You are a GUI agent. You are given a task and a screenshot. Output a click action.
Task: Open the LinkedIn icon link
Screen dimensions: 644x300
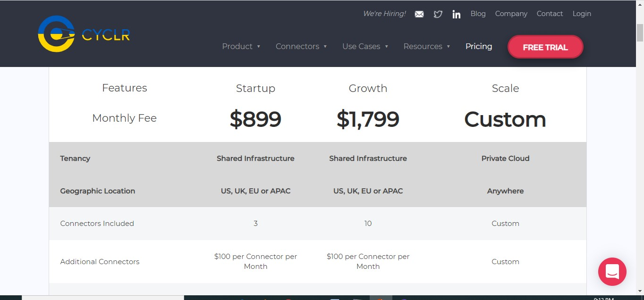click(x=456, y=14)
